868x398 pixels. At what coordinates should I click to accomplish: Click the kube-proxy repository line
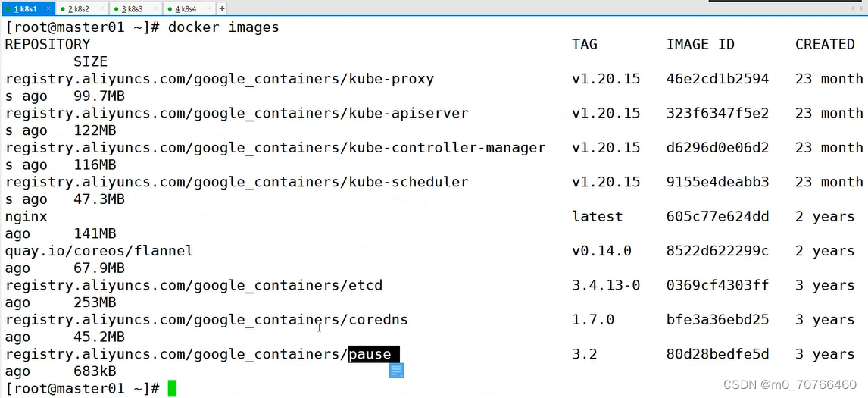click(x=220, y=80)
